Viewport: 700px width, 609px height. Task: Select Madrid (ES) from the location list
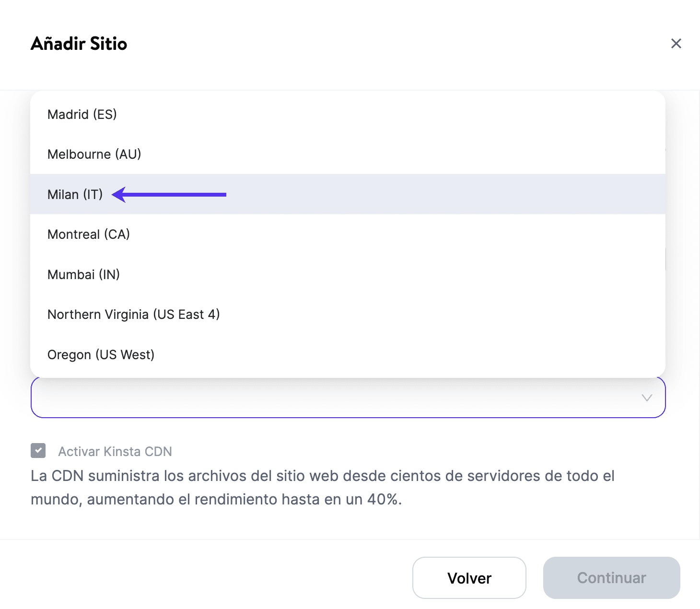pos(82,115)
